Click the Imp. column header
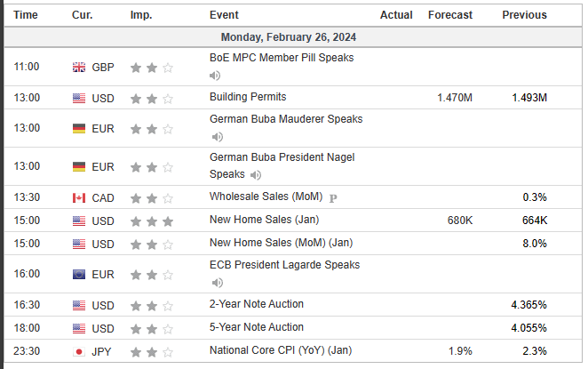This screenshot has width=588, height=369. click(x=140, y=15)
